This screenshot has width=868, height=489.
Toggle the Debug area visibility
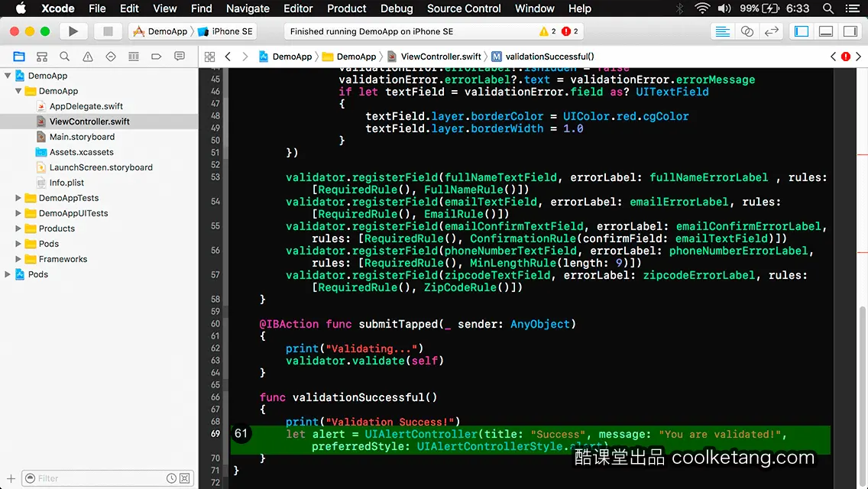point(826,31)
